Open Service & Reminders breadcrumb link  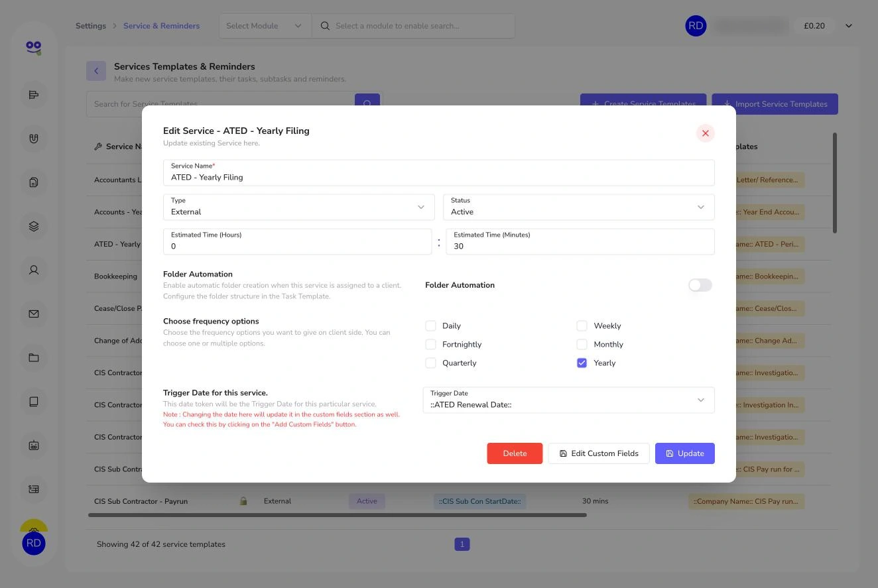[161, 26]
